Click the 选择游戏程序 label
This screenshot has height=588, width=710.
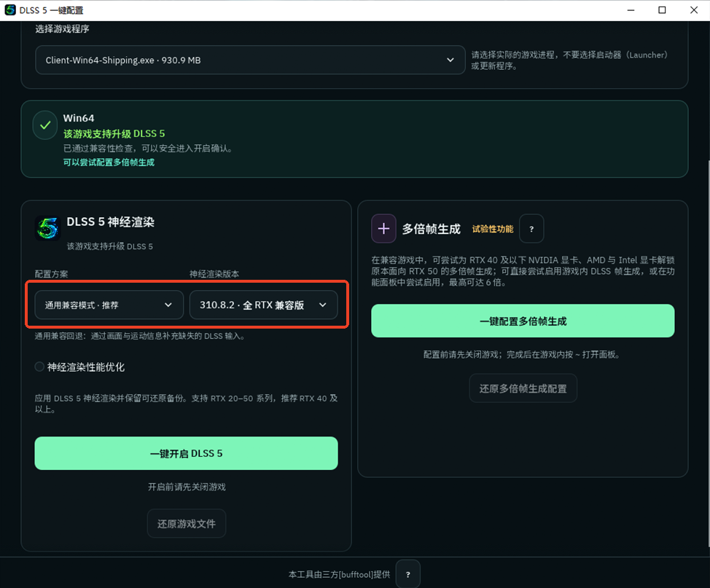(x=62, y=29)
